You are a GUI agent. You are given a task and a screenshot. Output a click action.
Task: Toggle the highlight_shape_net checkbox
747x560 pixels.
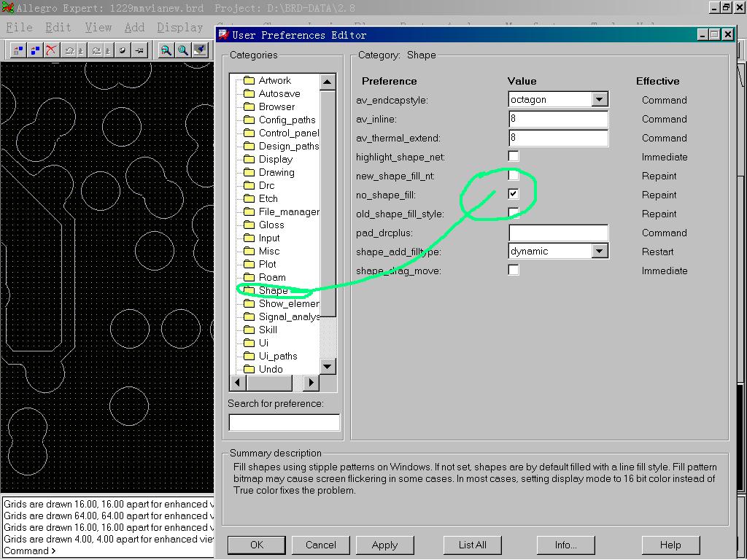[x=513, y=156]
